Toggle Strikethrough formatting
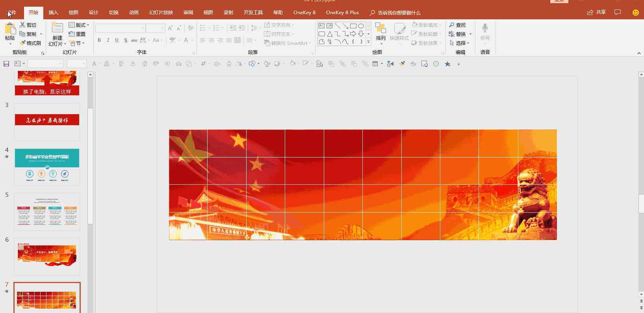Screen dimensions: 644x313 point(134,40)
